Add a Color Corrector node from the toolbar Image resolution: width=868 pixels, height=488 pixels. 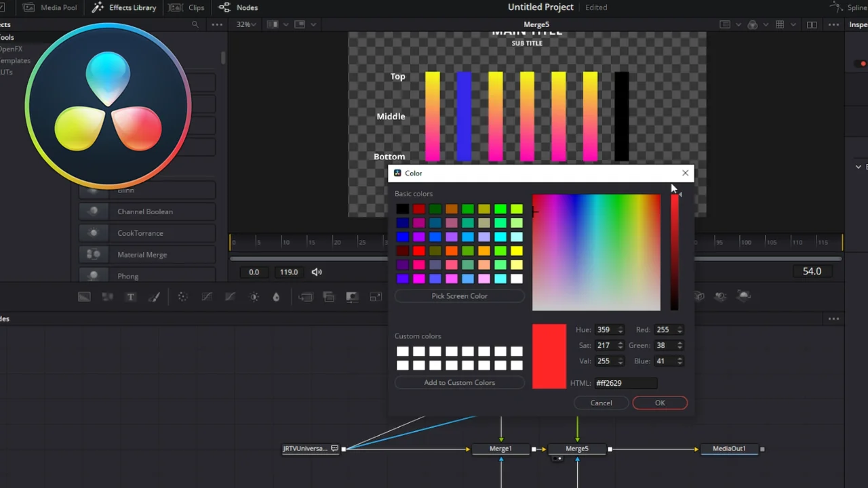point(182,297)
